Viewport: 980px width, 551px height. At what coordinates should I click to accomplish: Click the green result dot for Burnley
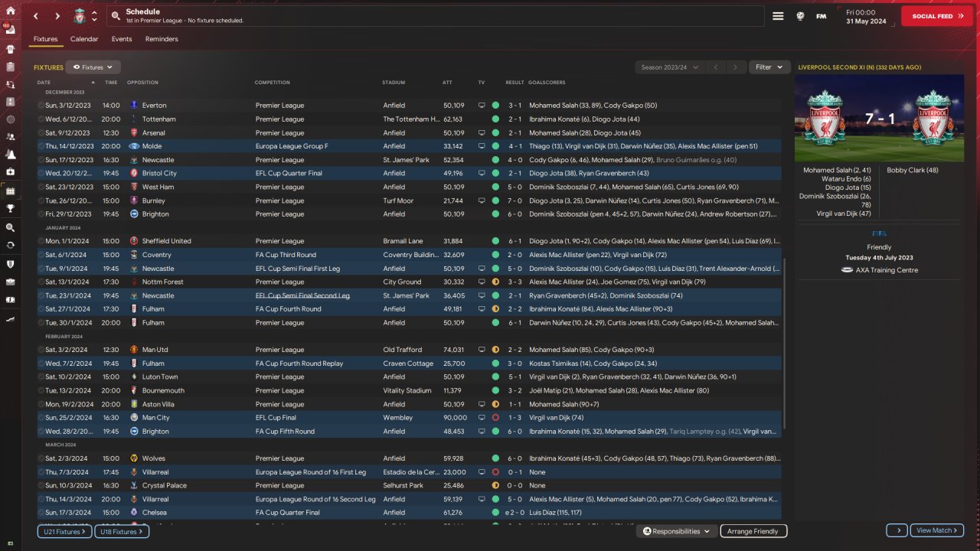495,201
